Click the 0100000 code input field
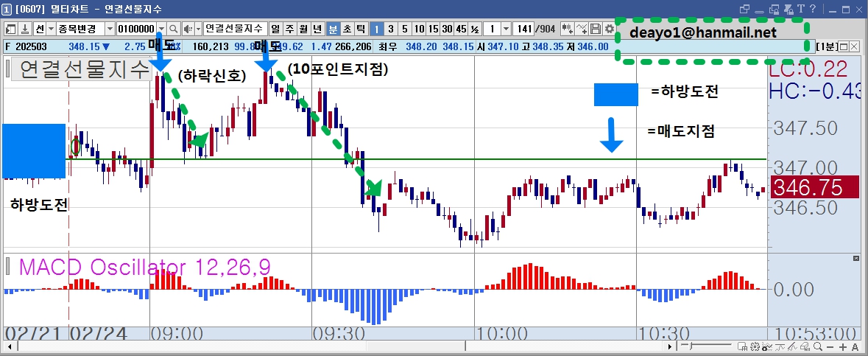Image resolution: width=868 pixels, height=356 pixels. 137,29
